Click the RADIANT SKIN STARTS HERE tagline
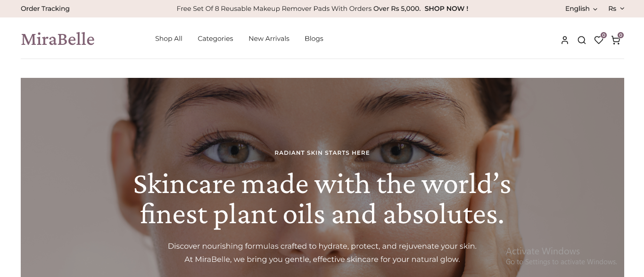 [322, 153]
